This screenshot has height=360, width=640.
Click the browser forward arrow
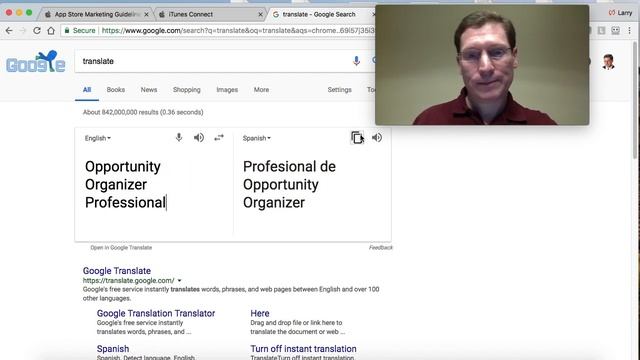[23, 31]
